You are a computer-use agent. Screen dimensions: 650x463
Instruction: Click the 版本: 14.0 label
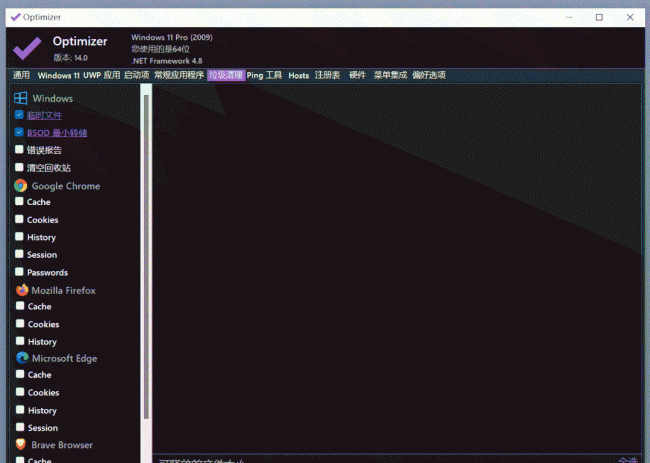pyautogui.click(x=70, y=58)
